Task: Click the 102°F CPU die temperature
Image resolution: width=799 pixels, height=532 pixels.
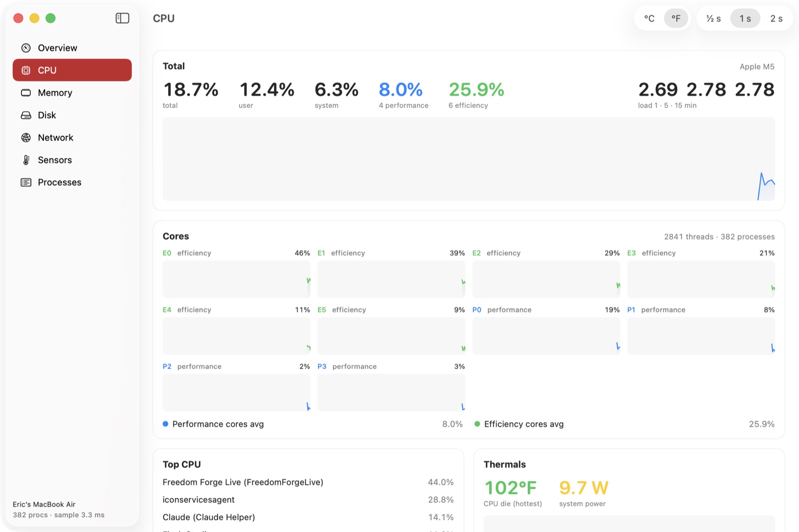Action: pos(510,488)
